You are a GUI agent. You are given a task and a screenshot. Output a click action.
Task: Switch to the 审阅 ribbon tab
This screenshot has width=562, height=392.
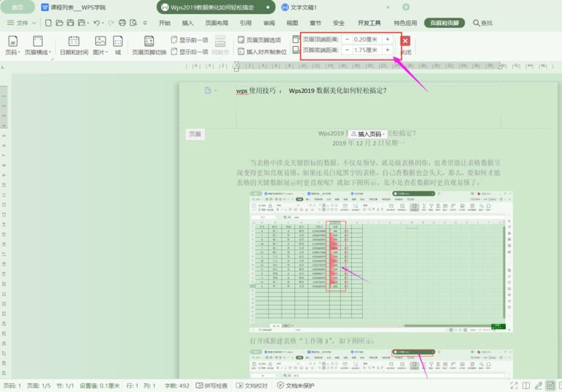[x=269, y=23]
